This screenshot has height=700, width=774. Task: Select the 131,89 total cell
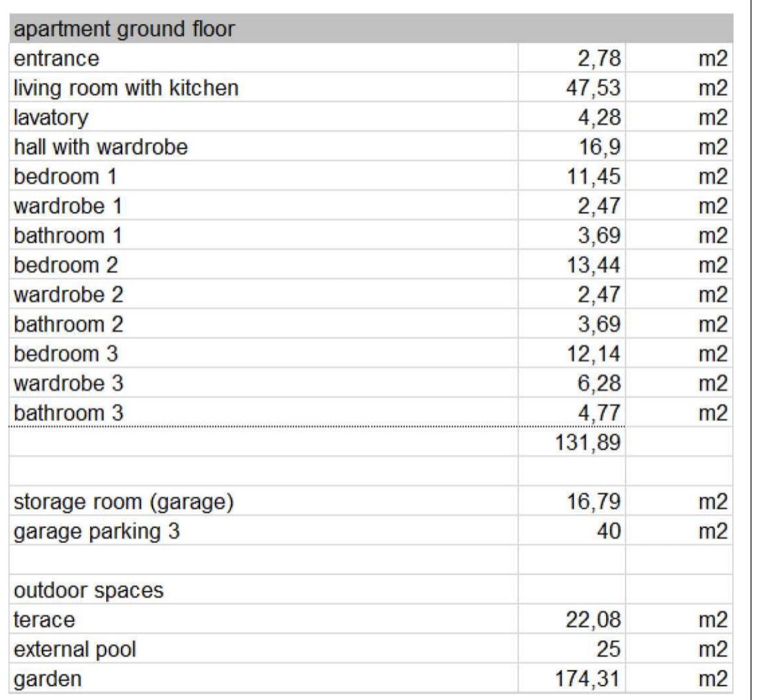click(588, 443)
